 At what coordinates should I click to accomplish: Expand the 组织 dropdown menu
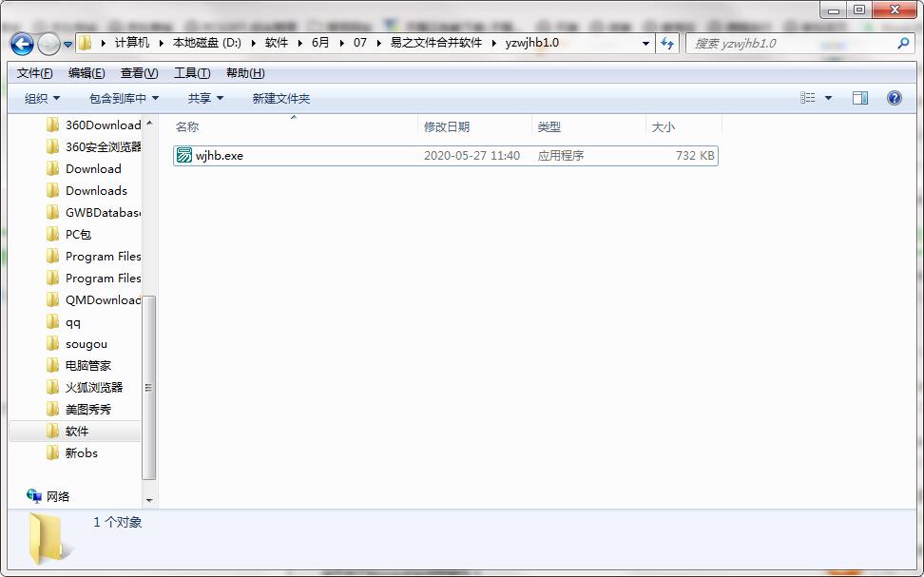42,98
